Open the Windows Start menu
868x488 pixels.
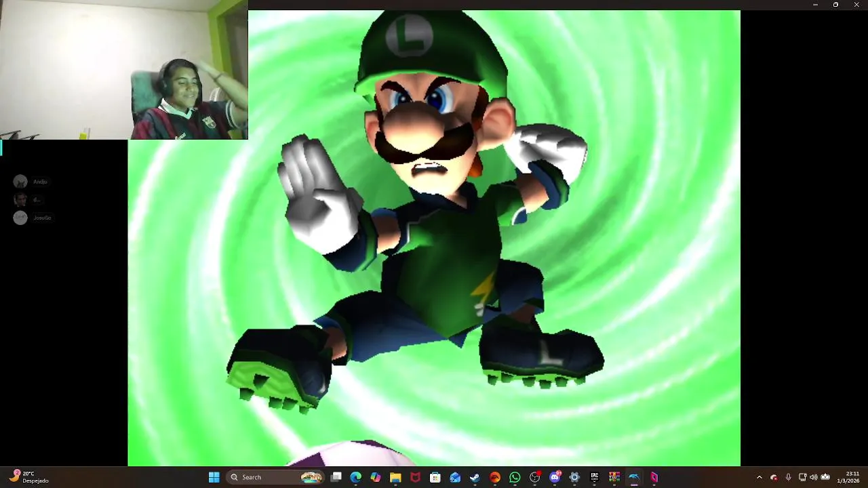(x=214, y=477)
